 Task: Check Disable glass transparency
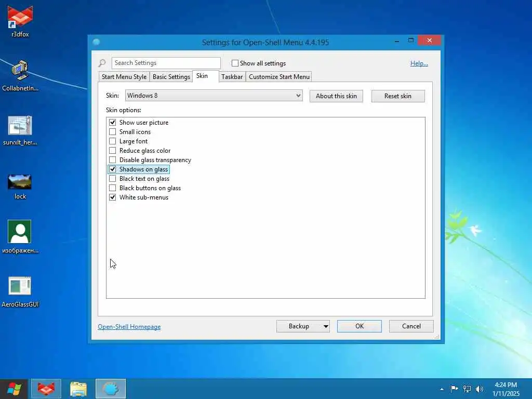[113, 159]
